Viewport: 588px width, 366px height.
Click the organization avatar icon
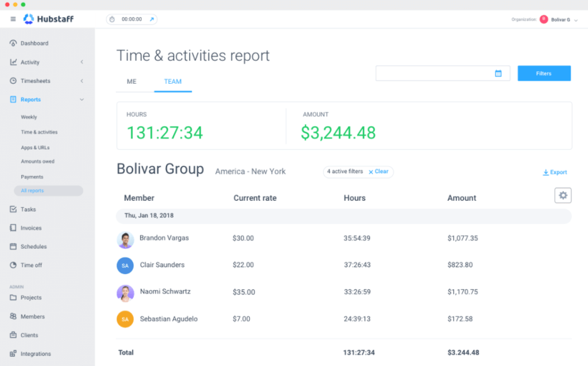tap(544, 20)
